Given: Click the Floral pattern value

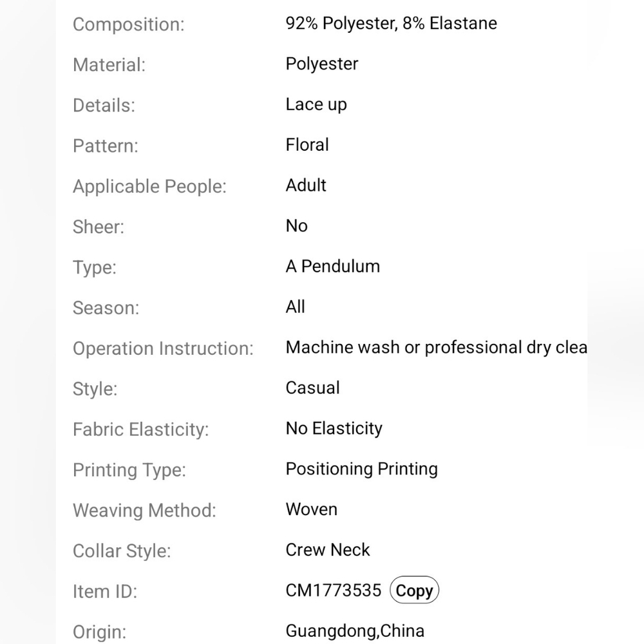Looking at the screenshot, I should (307, 144).
